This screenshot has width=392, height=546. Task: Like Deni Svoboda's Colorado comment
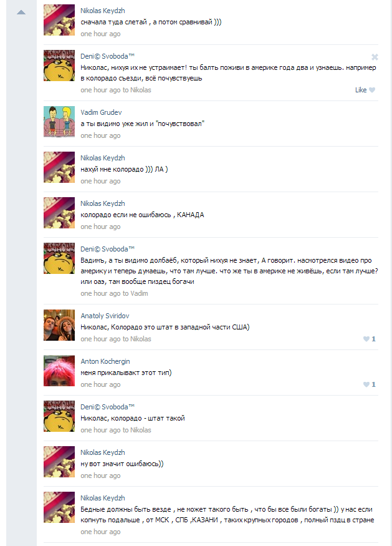pos(365,90)
